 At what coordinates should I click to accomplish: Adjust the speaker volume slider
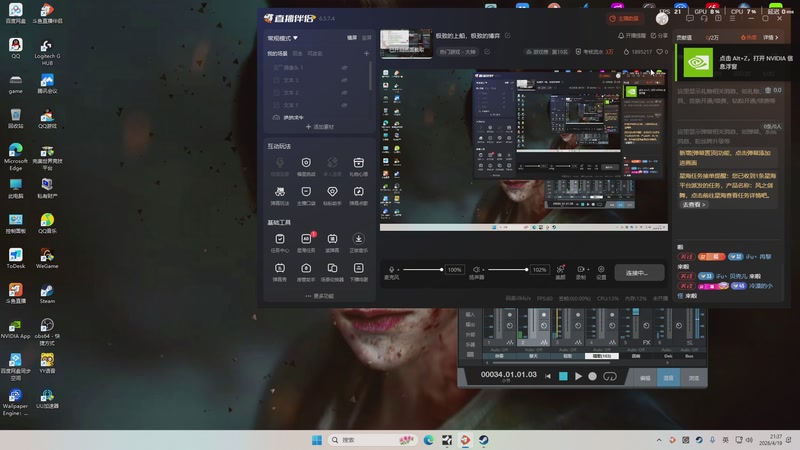pyautogui.click(x=507, y=269)
